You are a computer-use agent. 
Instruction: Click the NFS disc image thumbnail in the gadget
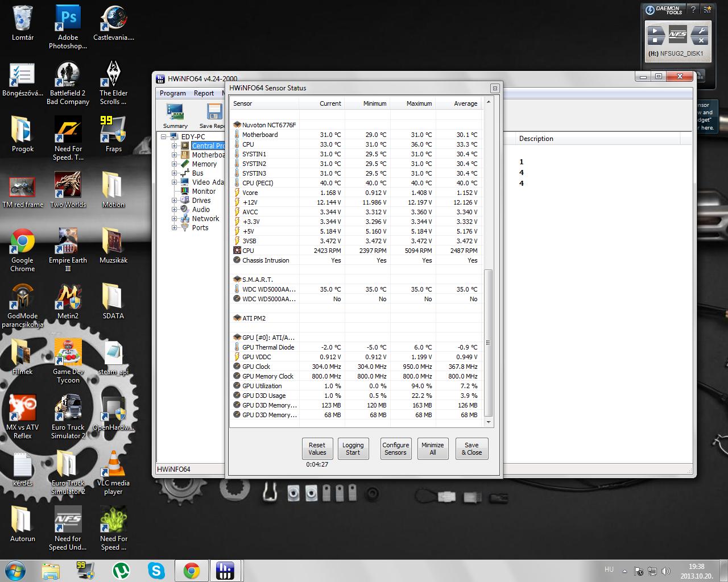pos(678,35)
